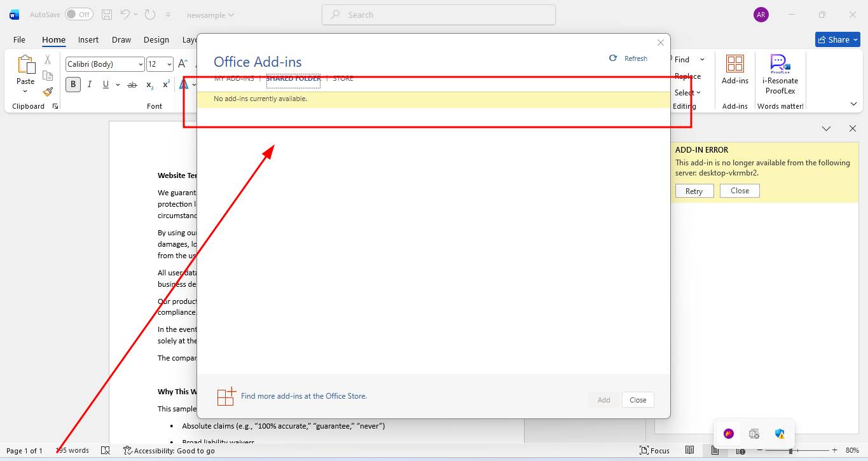Screen dimensions: 868x461
Task: Click Retry in the add-in error
Action: (x=694, y=191)
